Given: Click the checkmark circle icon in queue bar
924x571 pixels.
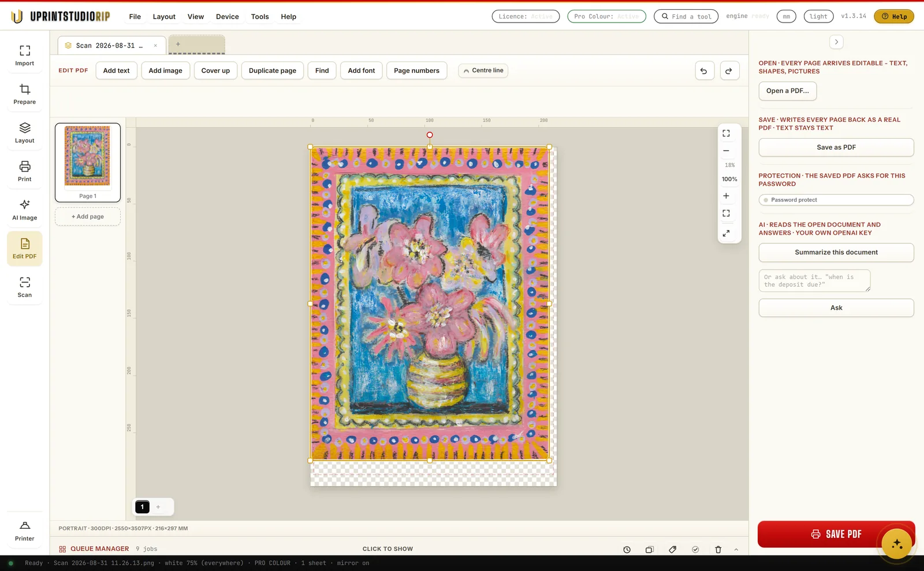Looking at the screenshot, I should [695, 550].
